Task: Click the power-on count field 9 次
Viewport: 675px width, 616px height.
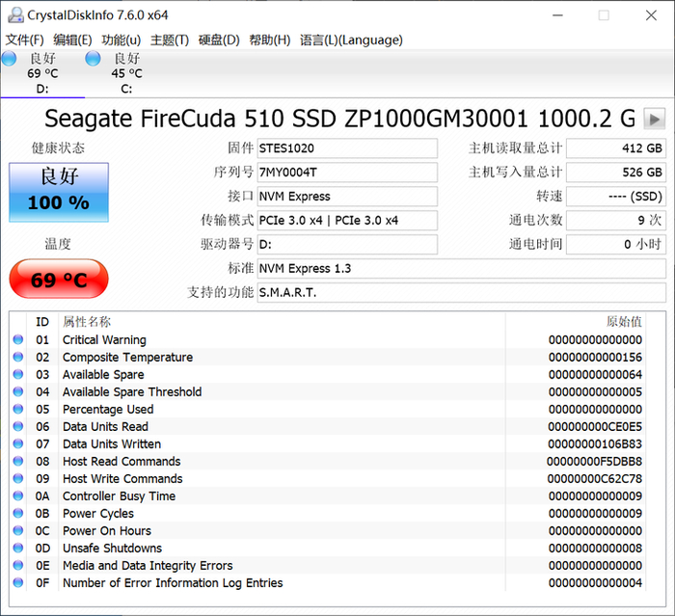Action: point(616,221)
